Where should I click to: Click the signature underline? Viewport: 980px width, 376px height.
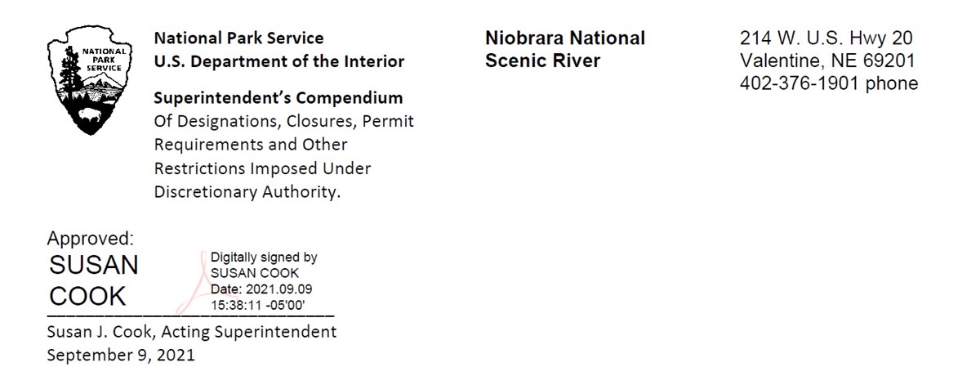(190, 316)
